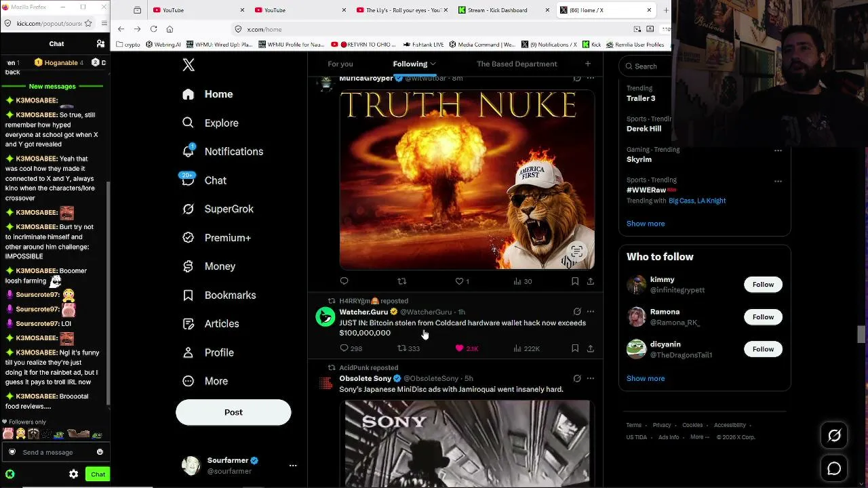This screenshot has height=488, width=868.
Task: Bookmark the TRUTH NUKE post
Action: coord(575,281)
